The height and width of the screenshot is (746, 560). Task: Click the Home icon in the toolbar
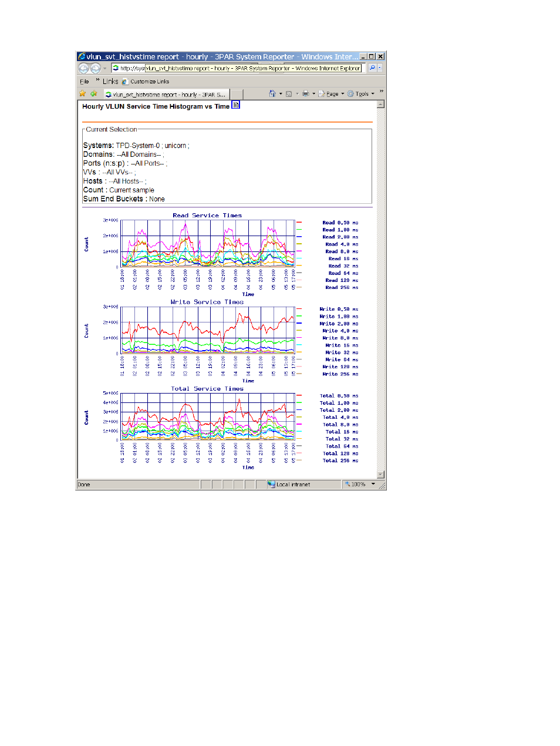(x=272, y=94)
